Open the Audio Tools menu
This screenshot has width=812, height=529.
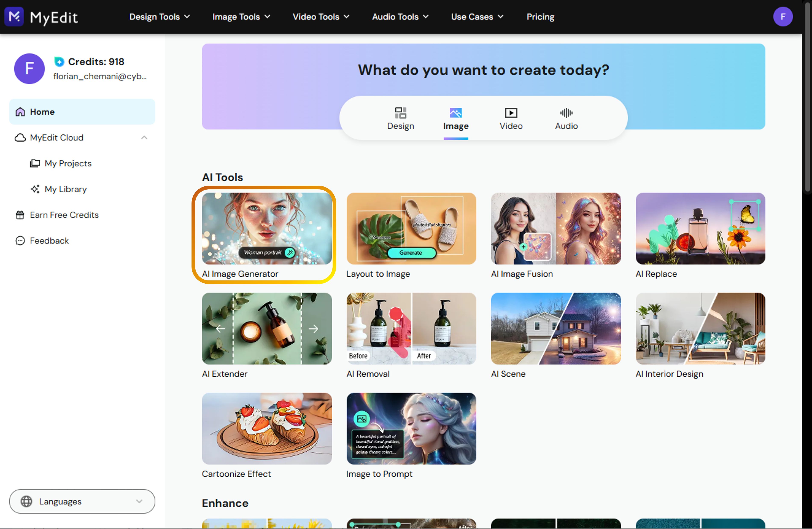[x=400, y=17]
